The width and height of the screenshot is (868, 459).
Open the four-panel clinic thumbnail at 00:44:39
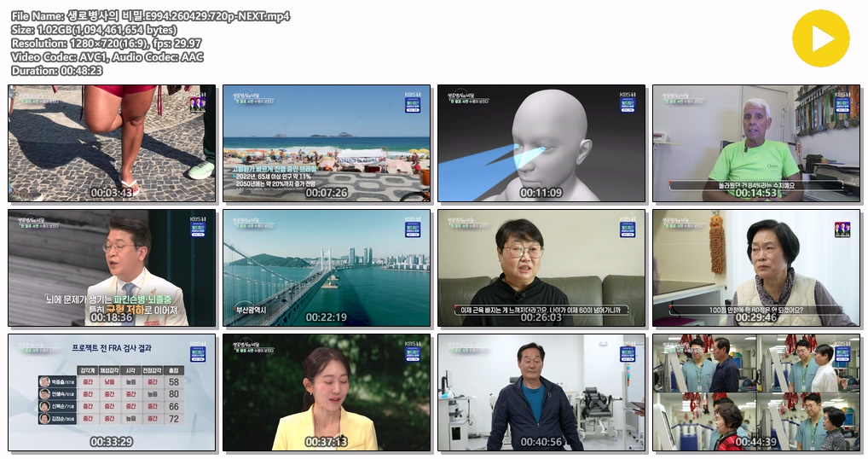point(756,392)
